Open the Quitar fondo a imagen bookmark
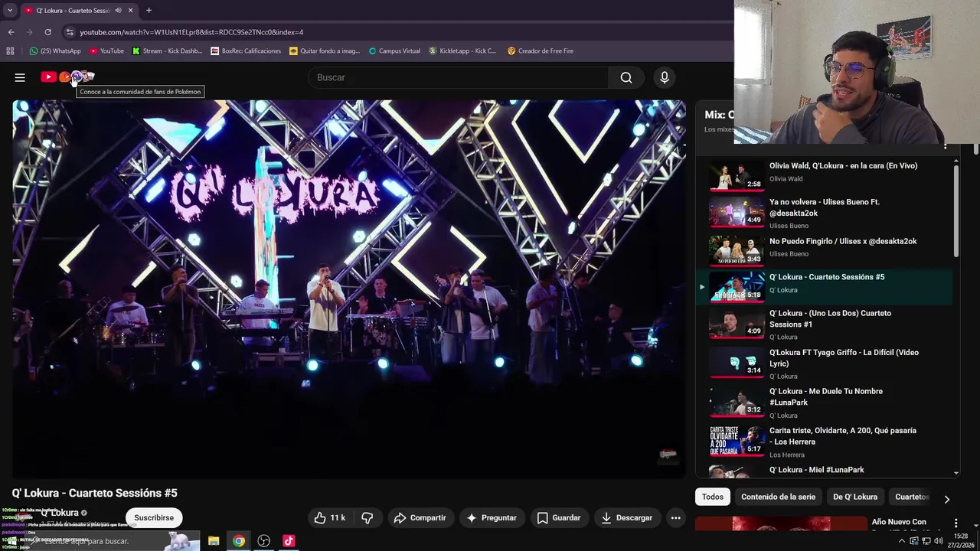The height and width of the screenshot is (551, 980). pos(324,51)
